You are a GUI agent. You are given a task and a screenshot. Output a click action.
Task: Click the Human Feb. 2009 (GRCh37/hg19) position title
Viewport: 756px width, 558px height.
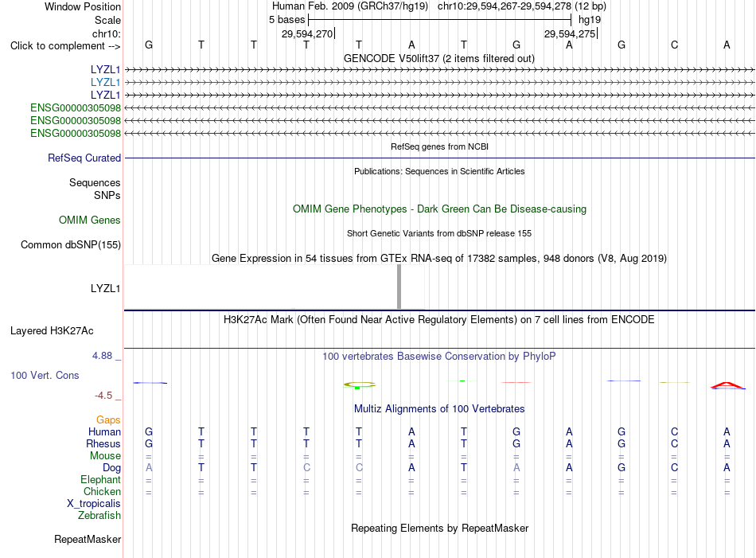(350, 6)
